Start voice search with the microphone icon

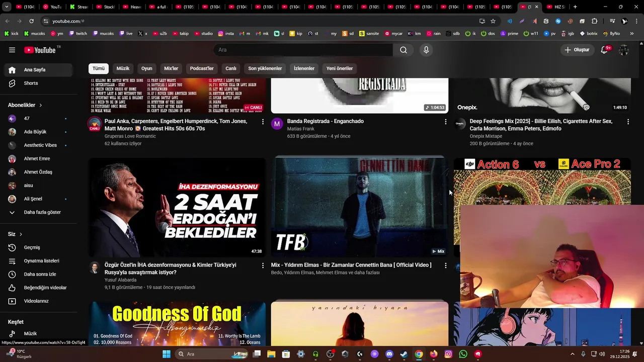point(426,50)
